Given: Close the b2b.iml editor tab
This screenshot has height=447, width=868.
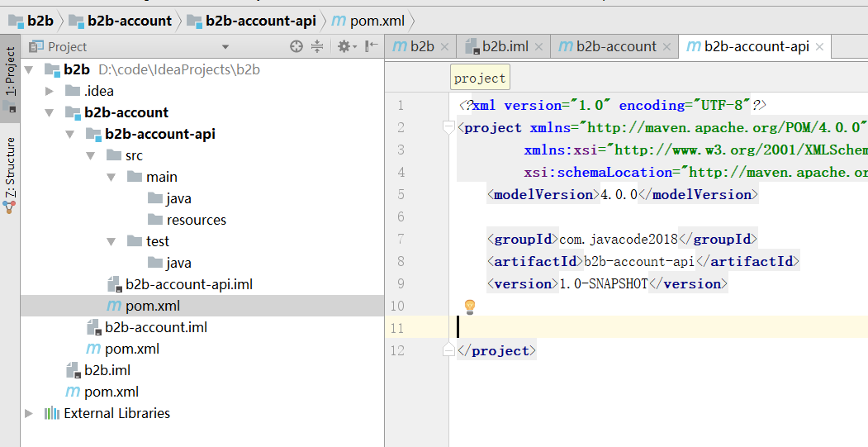Looking at the screenshot, I should pos(538,47).
